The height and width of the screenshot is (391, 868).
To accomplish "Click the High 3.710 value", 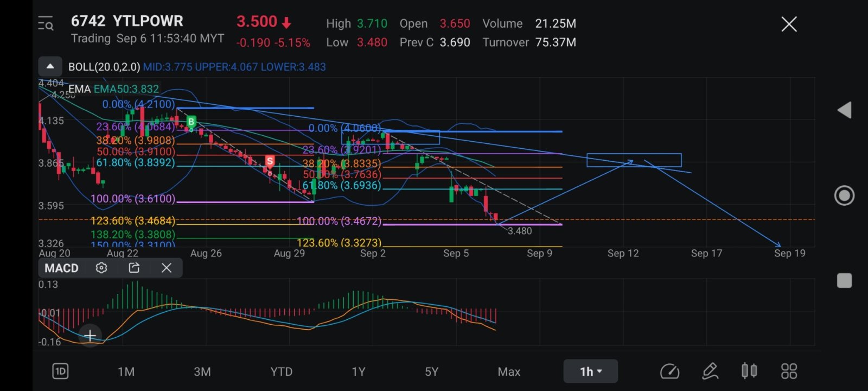I will (x=372, y=24).
